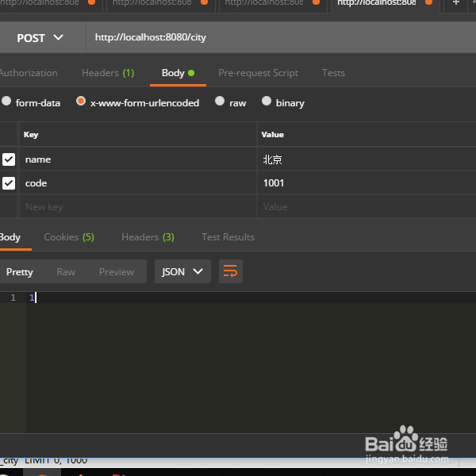
Task: Switch response view to Raw
Action: coord(66,271)
